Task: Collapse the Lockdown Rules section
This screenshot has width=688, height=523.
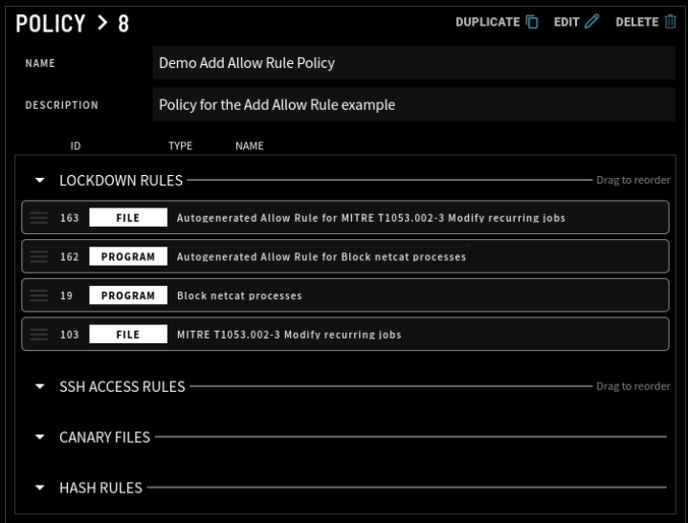Action: point(40,180)
